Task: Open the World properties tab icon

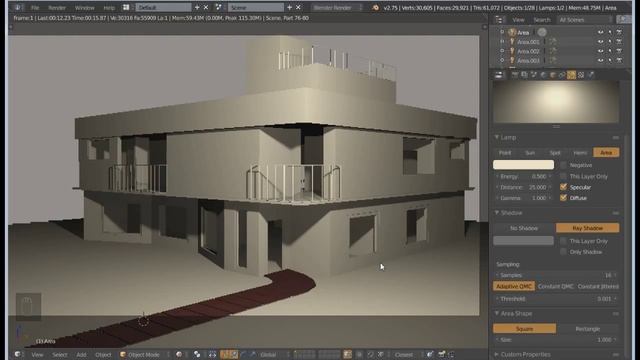Action: (x=543, y=75)
